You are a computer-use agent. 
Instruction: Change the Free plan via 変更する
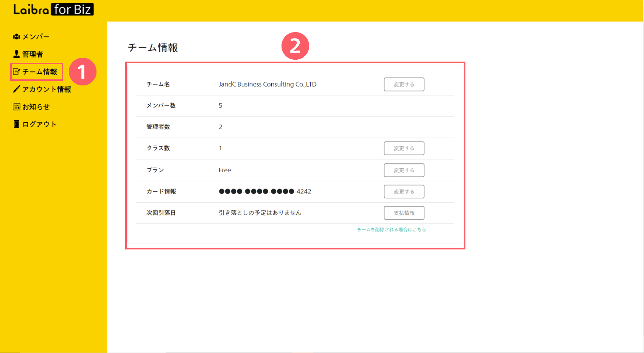pyautogui.click(x=404, y=170)
